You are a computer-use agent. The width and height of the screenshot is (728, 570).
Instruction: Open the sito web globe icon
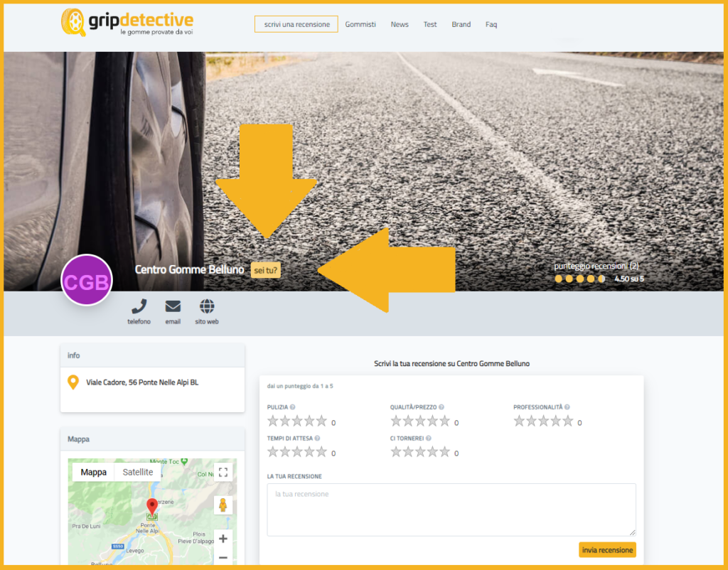207,307
